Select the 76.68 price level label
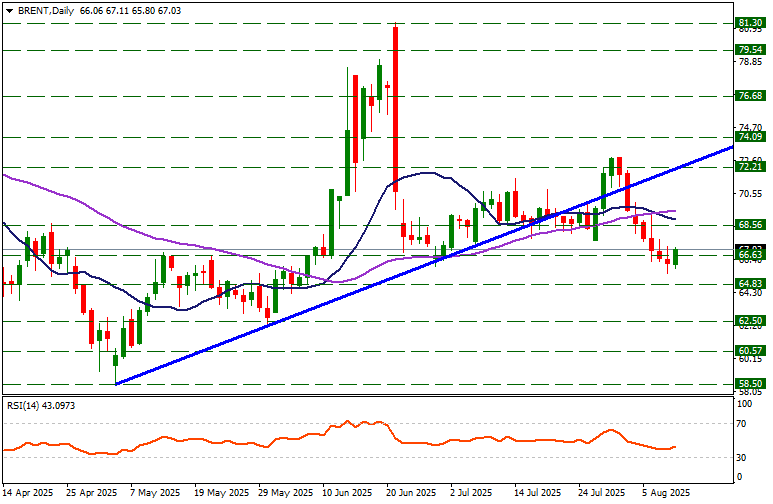773x504 pixels. 750,96
